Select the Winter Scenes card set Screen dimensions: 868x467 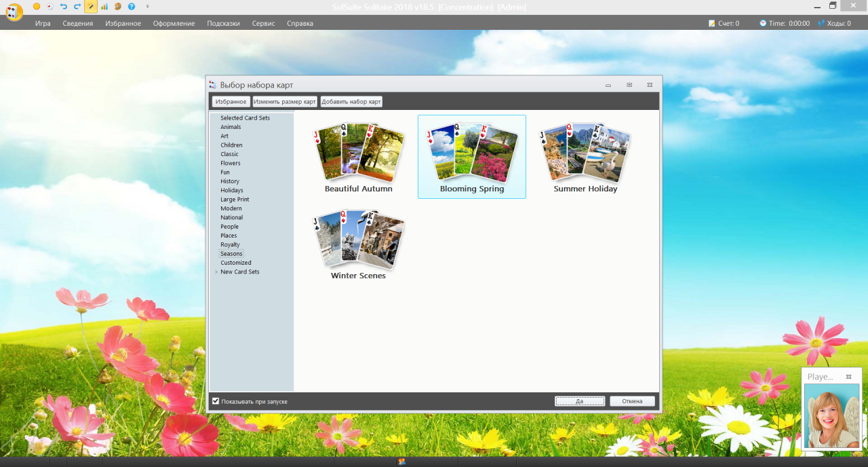click(358, 244)
